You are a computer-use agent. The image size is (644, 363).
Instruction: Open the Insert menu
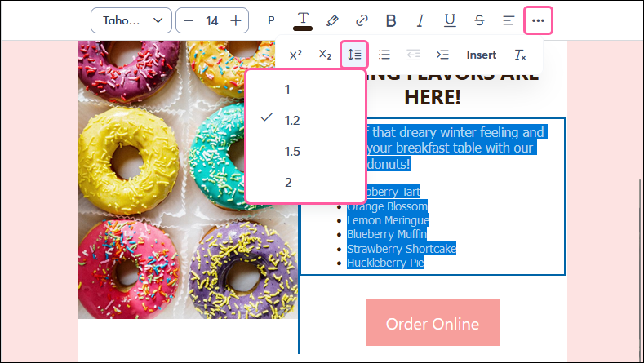482,55
